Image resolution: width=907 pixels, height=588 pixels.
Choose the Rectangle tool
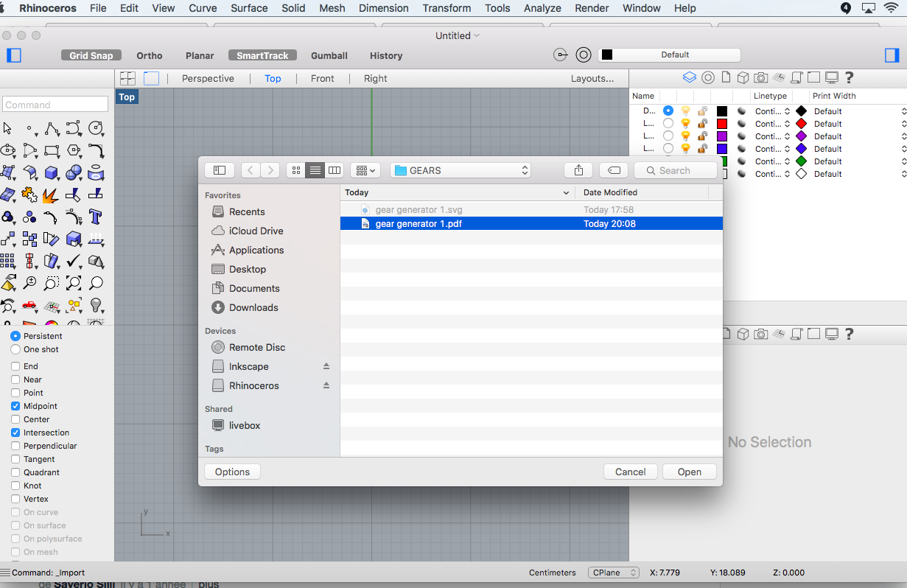click(x=52, y=151)
